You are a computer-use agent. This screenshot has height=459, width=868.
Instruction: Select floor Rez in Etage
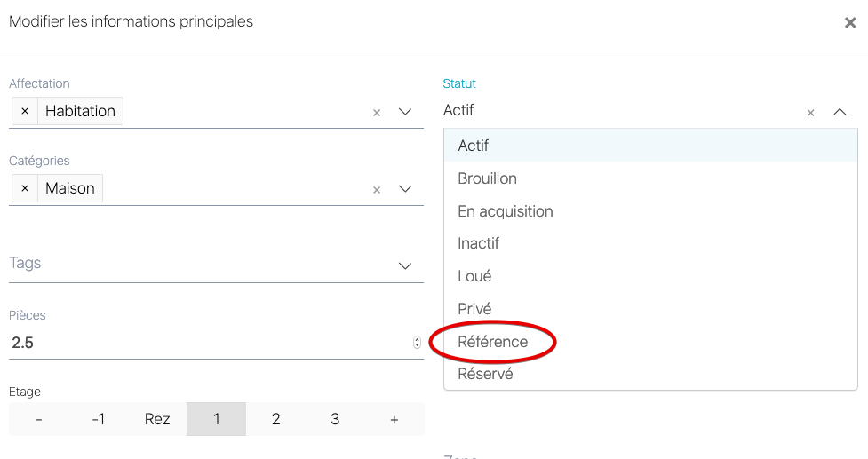(157, 419)
